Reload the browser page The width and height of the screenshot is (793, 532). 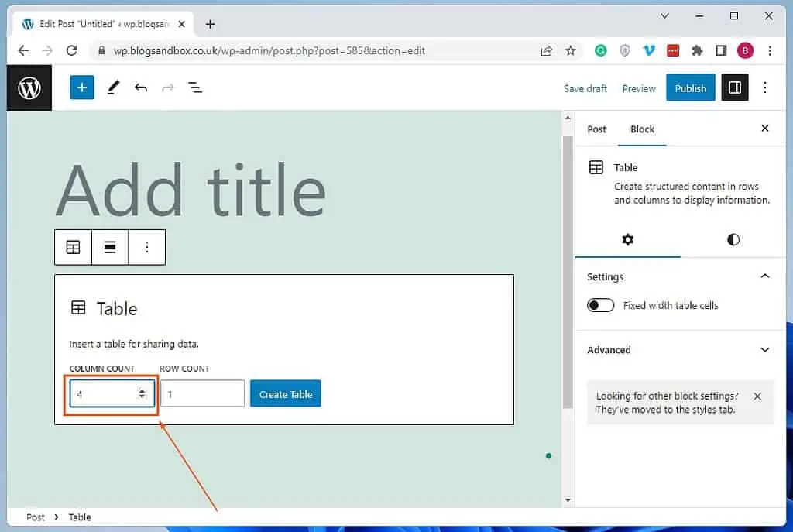pos(71,50)
